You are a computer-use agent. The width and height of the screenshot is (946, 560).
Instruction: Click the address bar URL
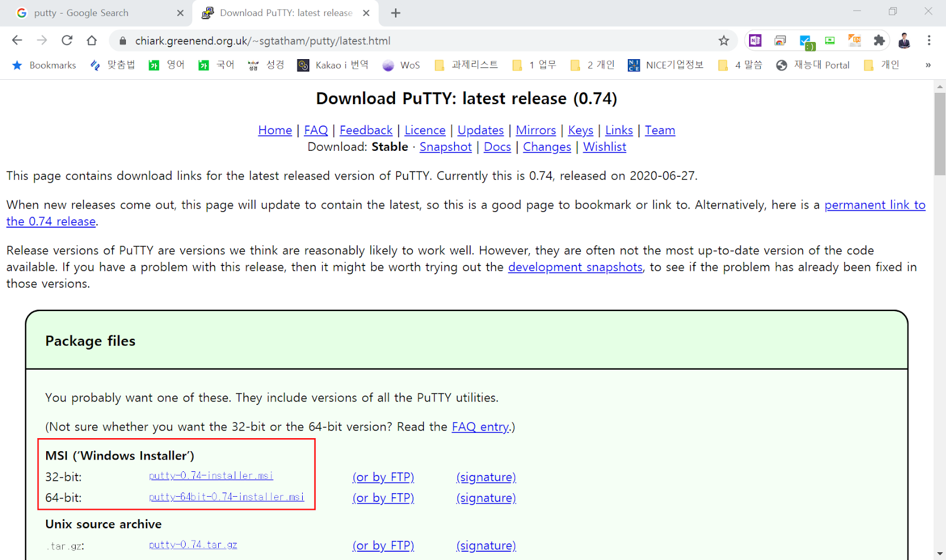click(263, 41)
